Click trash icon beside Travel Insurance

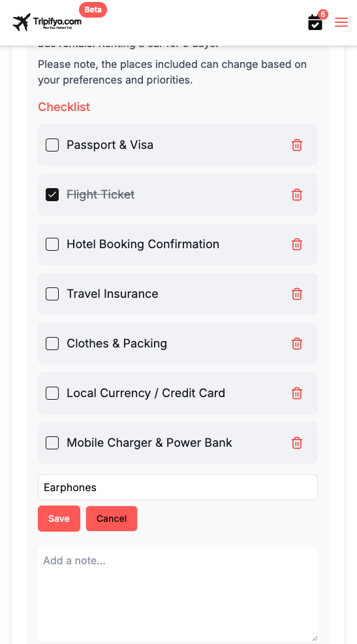pos(297,294)
